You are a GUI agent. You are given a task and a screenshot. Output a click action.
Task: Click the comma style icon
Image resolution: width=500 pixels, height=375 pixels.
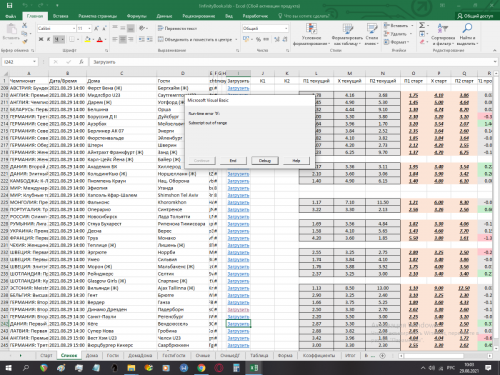point(266,39)
